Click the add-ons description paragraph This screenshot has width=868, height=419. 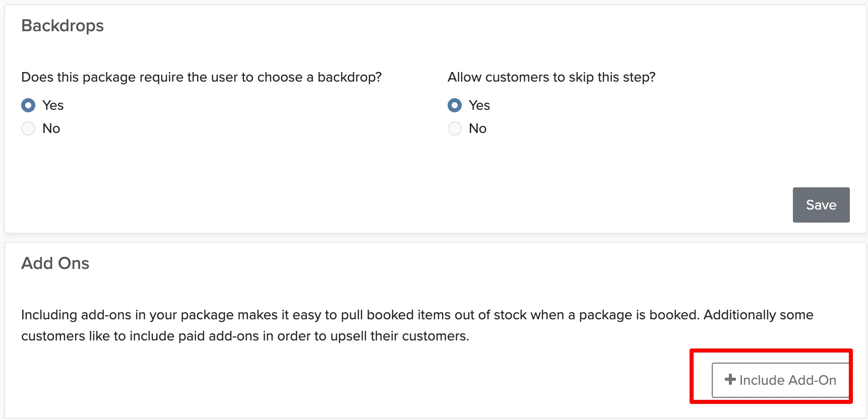(417, 325)
